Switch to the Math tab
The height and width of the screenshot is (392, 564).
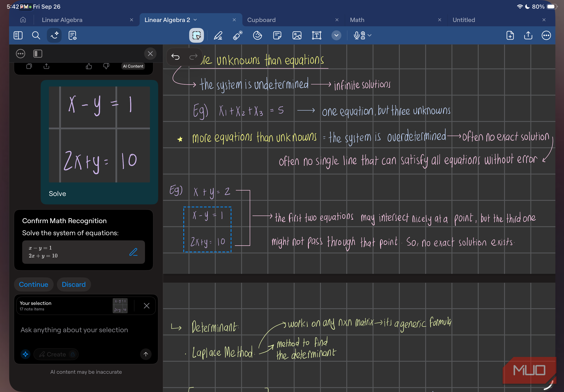coord(357,20)
